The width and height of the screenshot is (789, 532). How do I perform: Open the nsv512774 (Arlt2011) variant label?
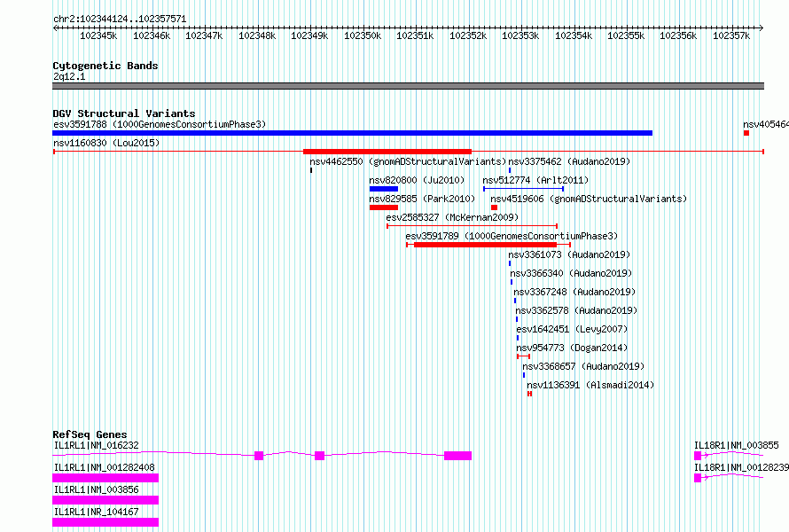pos(535,180)
